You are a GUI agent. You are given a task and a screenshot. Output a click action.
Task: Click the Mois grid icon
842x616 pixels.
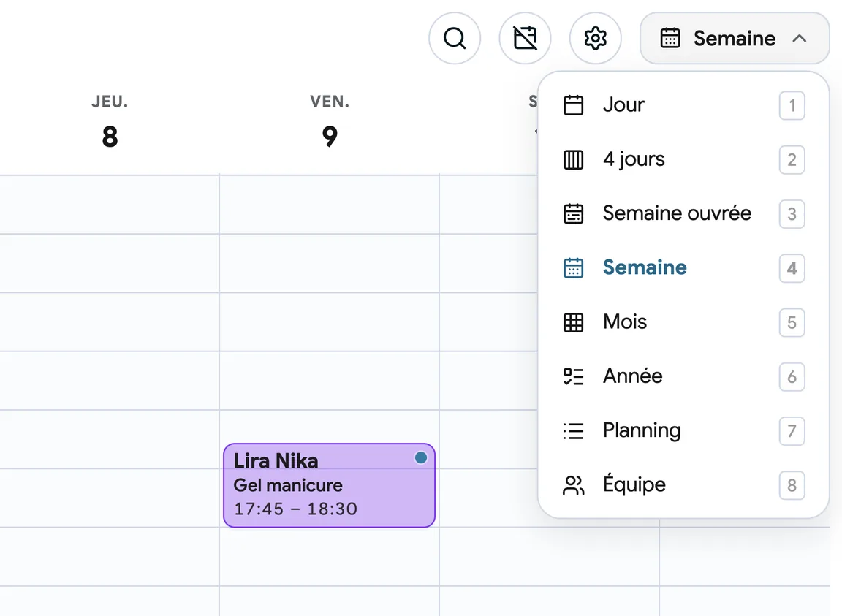(573, 322)
